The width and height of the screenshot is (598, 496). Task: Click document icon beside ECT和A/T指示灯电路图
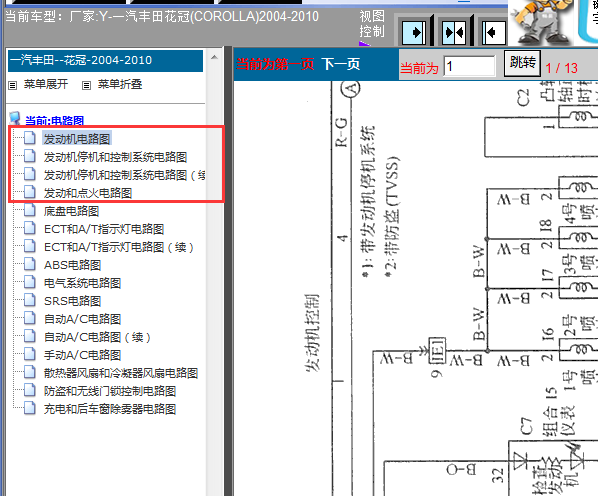coord(30,228)
